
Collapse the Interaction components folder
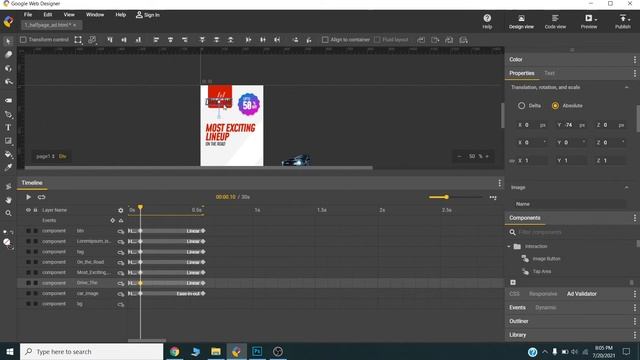(509, 247)
